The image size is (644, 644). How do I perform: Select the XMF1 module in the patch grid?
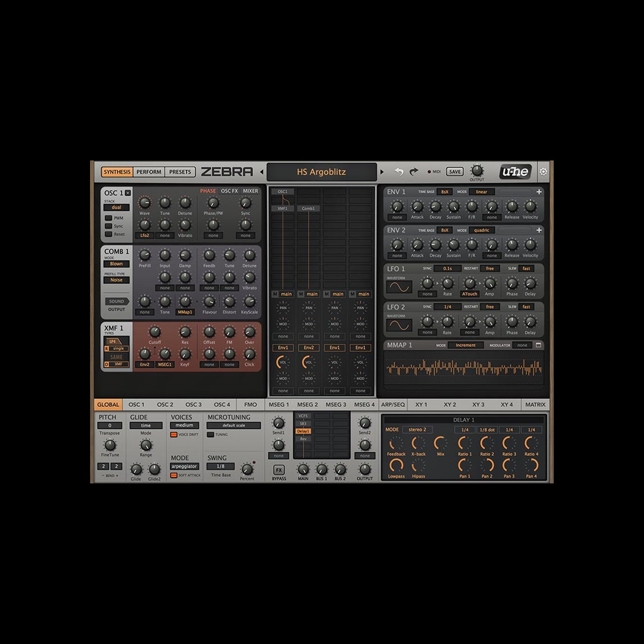pos(283,208)
